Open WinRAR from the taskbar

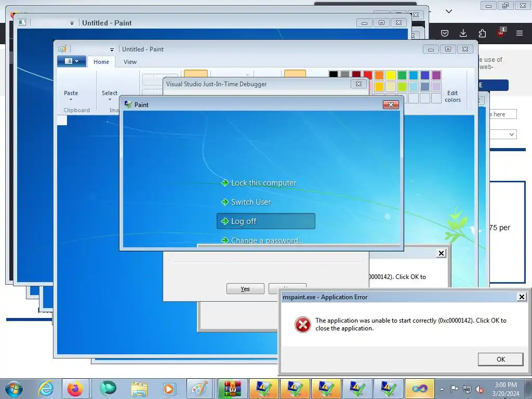[232, 389]
